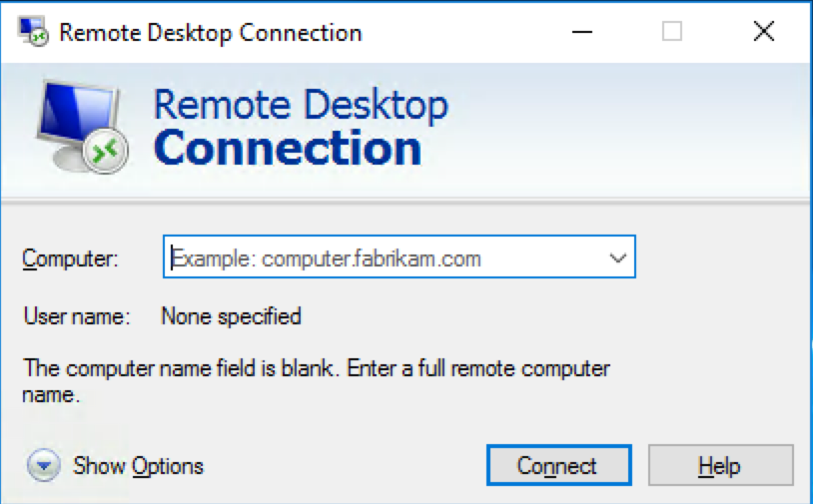813x504 pixels.
Task: Click the green arrows badge on banner icon
Action: point(106,151)
